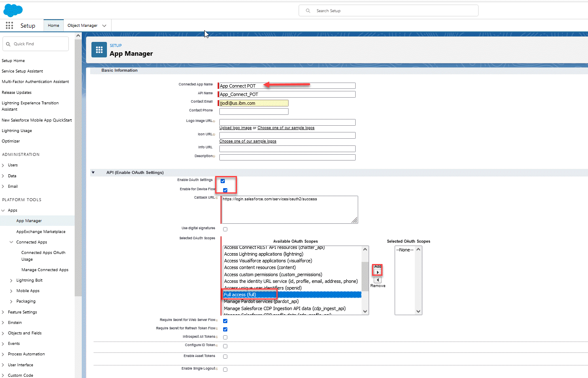Click the Add arrow for OAuth scopes
The width and height of the screenshot is (588, 378).
click(x=377, y=272)
